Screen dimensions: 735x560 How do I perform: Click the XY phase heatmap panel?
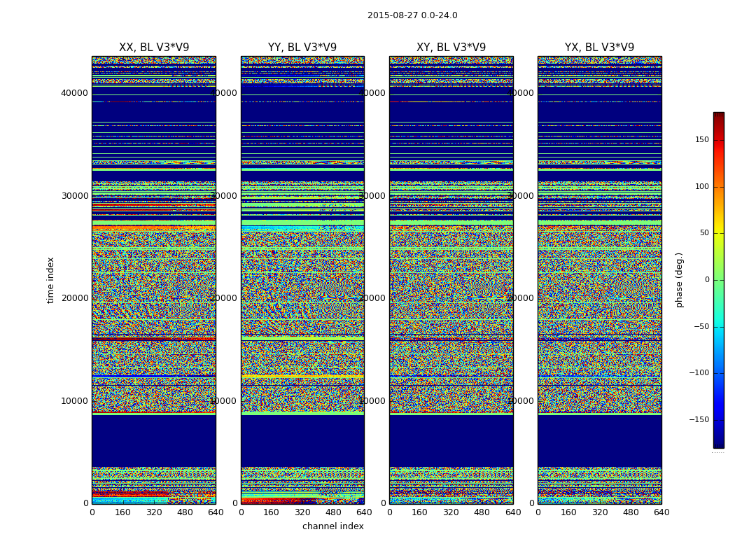point(451,280)
